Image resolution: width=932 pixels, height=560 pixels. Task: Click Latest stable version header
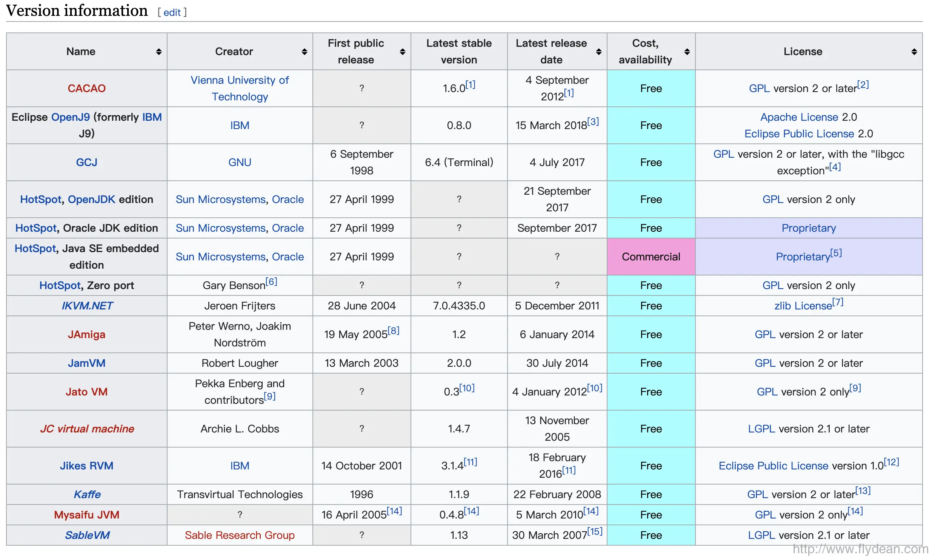click(459, 51)
